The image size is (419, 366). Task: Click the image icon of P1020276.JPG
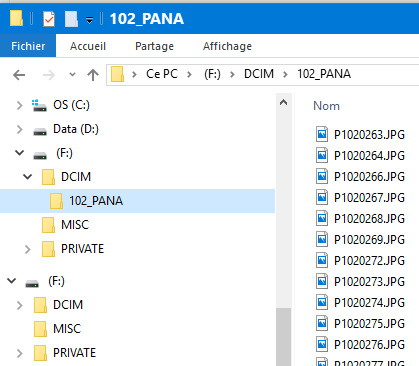click(x=322, y=344)
